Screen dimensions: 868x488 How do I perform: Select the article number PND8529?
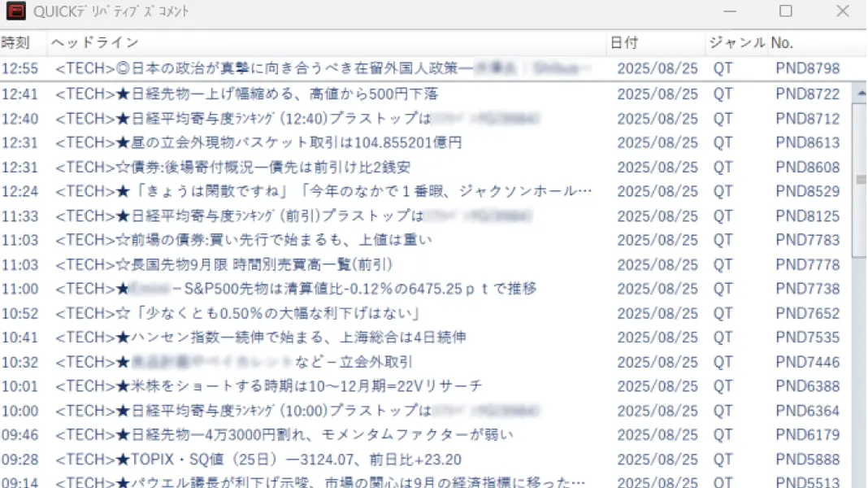pyautogui.click(x=808, y=191)
